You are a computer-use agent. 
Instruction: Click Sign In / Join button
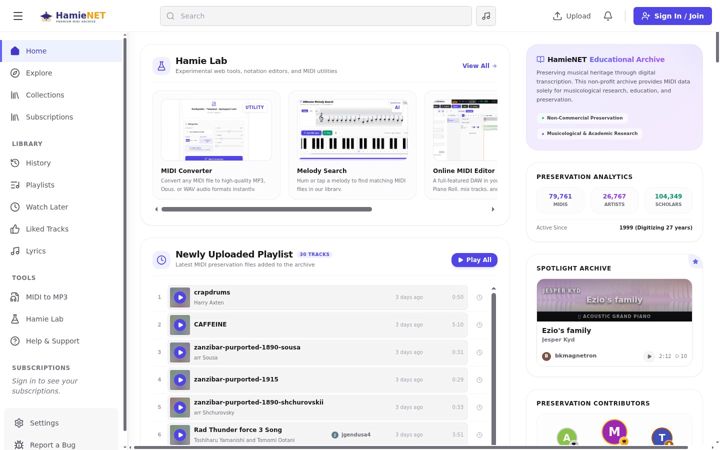pos(672,16)
